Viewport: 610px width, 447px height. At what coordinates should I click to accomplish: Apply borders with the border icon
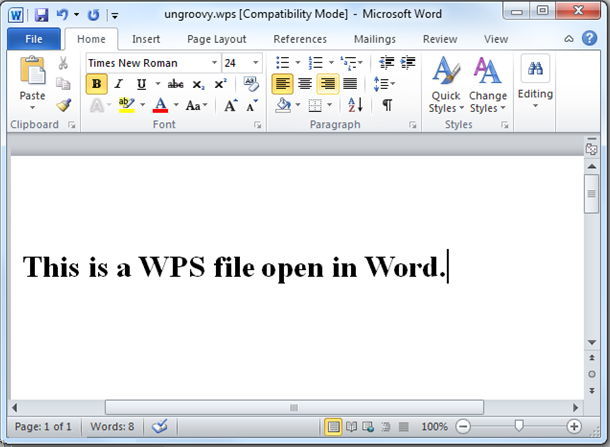tap(315, 105)
